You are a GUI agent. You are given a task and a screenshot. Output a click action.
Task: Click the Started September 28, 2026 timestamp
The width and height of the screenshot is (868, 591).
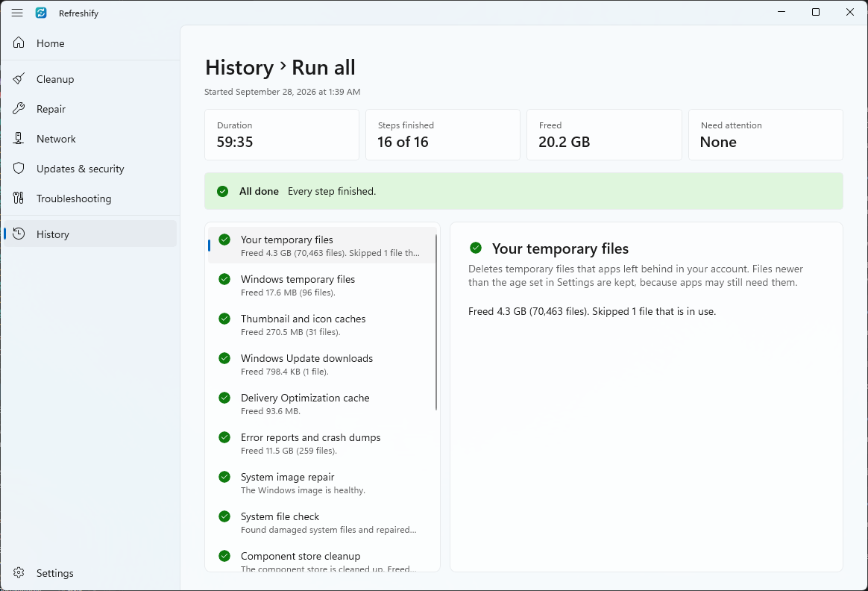(x=283, y=92)
